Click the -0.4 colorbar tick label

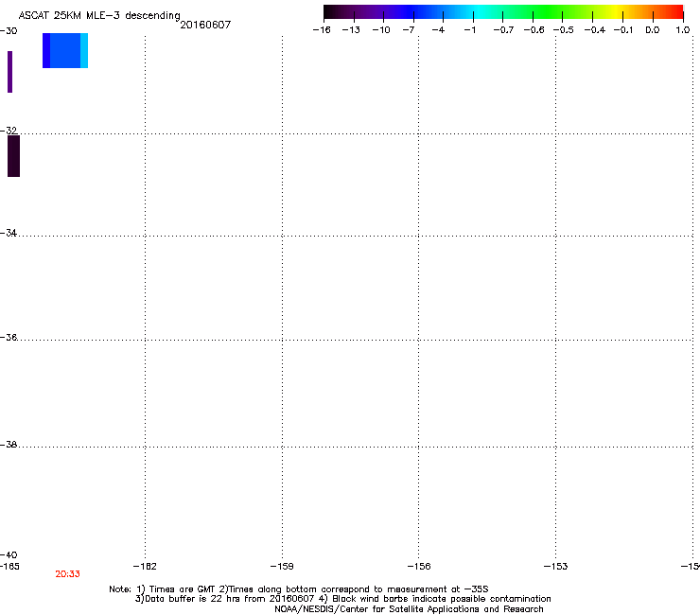click(595, 30)
